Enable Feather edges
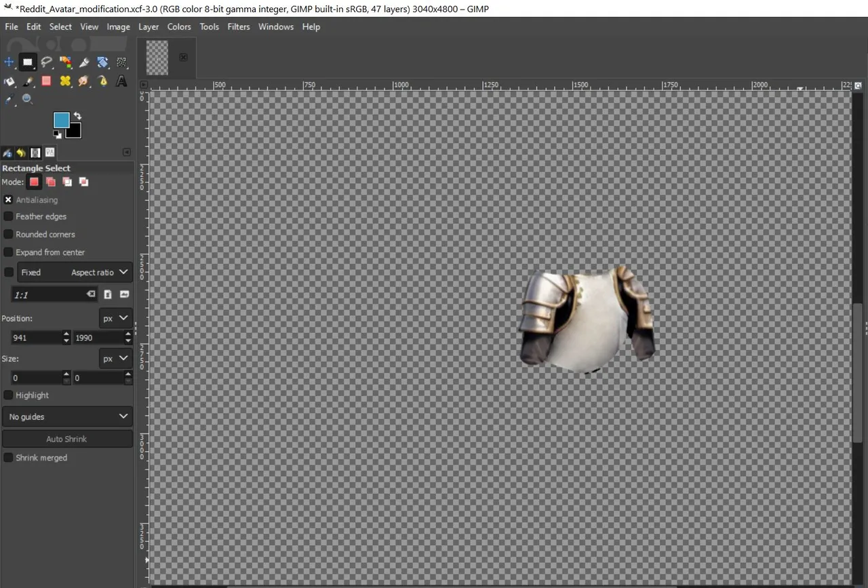This screenshot has width=868, height=588. pyautogui.click(x=8, y=216)
